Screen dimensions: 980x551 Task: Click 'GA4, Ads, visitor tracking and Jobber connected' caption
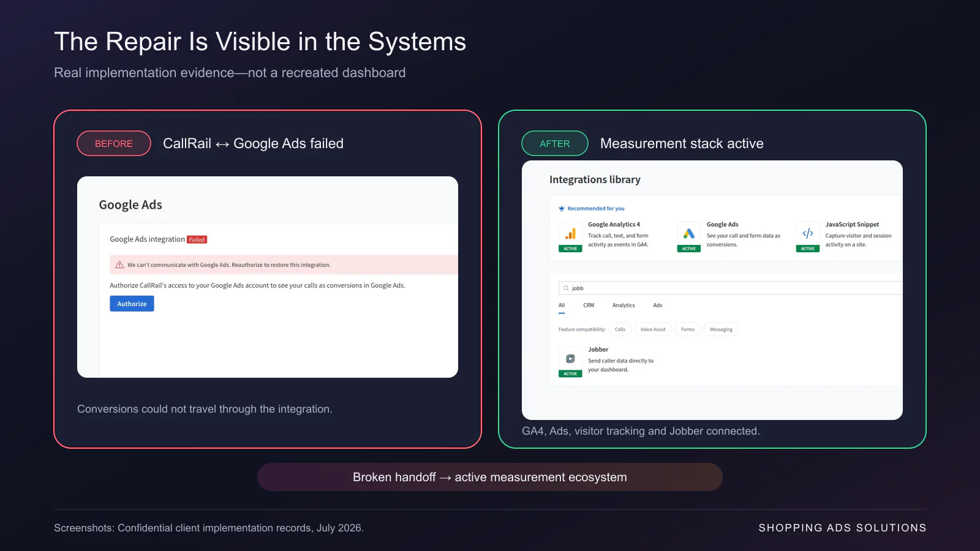(641, 431)
